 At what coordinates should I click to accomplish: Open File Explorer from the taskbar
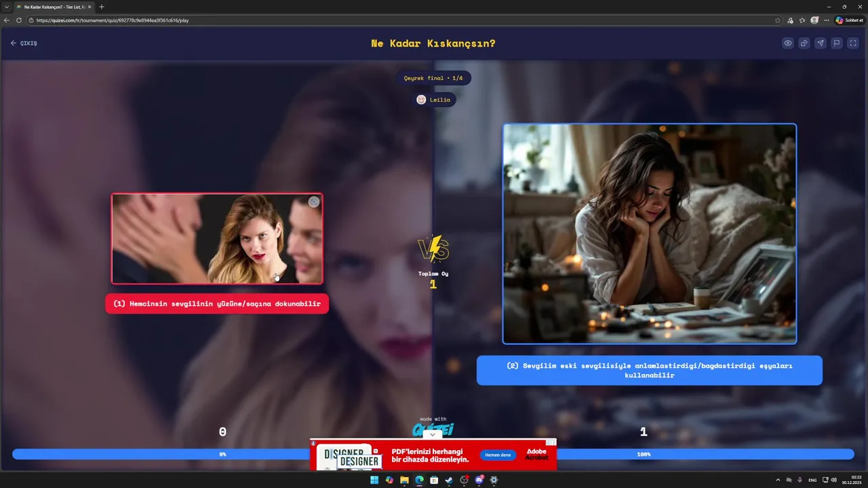404,480
